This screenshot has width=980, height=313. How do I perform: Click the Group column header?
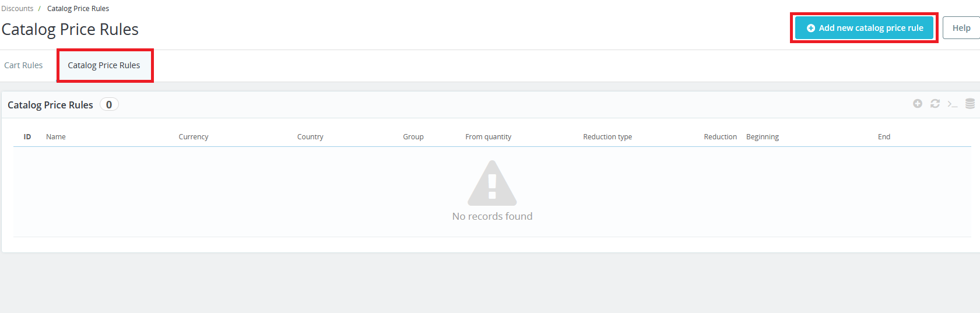tap(413, 137)
